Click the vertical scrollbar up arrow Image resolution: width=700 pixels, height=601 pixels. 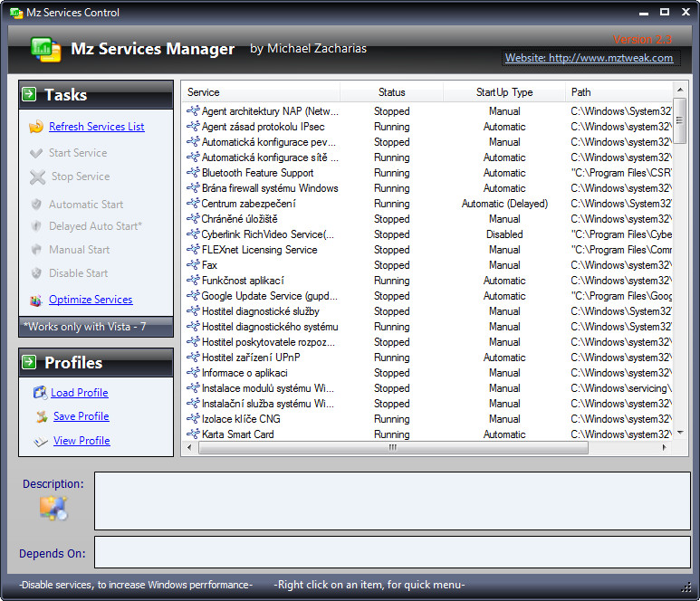click(680, 90)
